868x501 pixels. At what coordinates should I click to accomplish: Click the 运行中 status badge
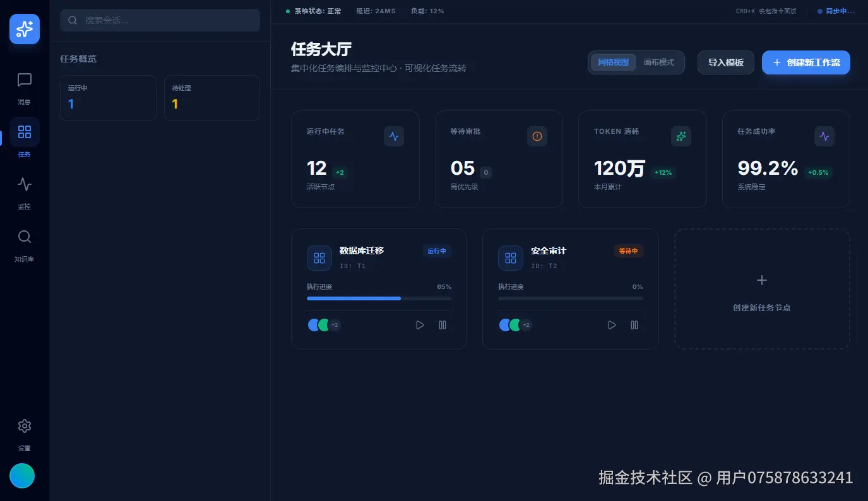coord(437,251)
